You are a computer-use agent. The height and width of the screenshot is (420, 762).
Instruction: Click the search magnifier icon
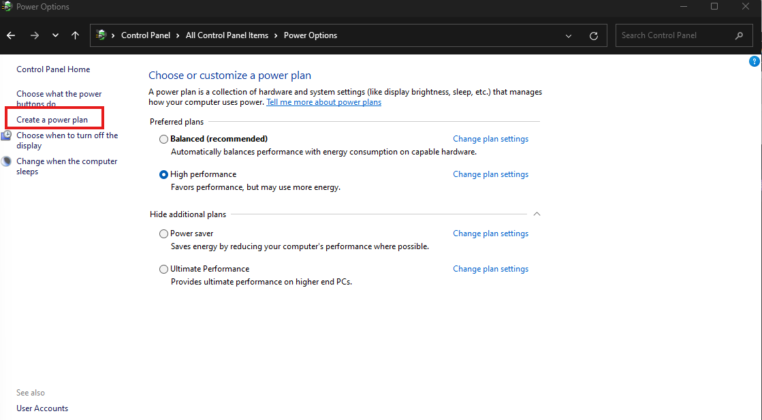click(x=739, y=35)
